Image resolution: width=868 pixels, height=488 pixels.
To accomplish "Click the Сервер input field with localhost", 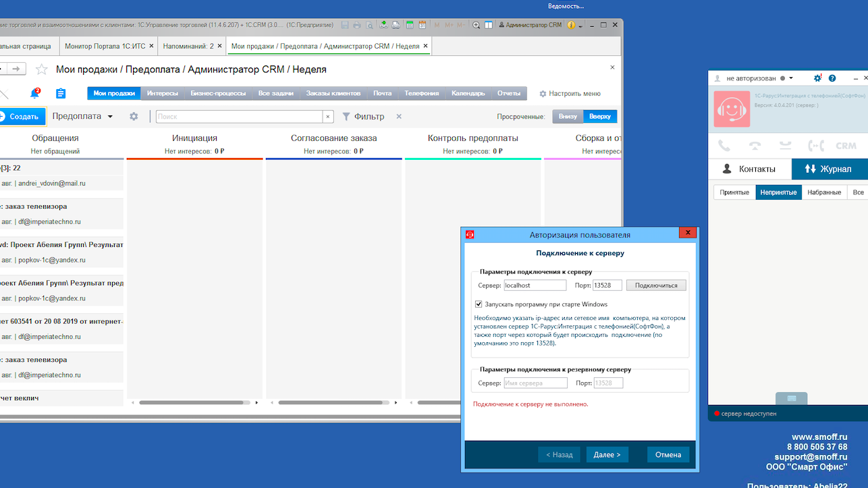I will [x=535, y=286].
